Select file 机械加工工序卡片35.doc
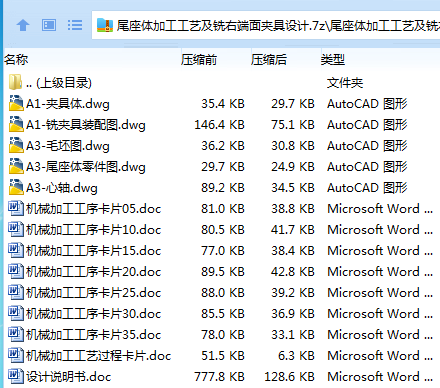Viewport: 440px width, 388px height. click(93, 335)
